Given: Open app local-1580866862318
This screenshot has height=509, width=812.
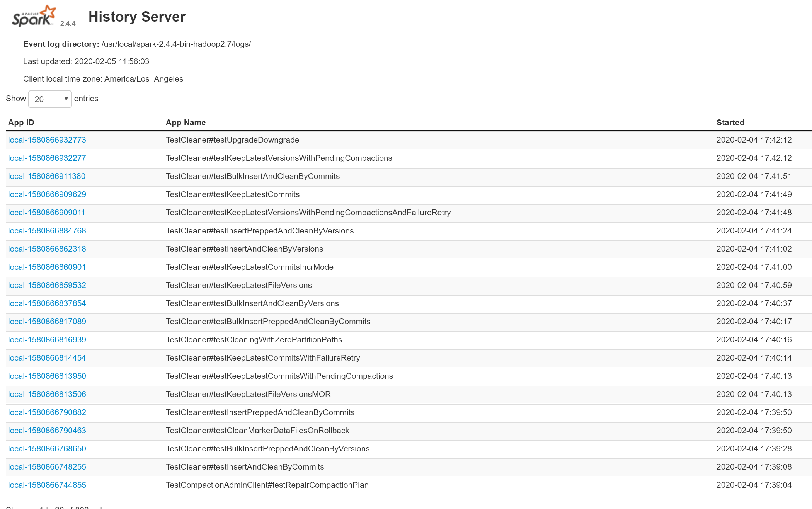Looking at the screenshot, I should 47,249.
